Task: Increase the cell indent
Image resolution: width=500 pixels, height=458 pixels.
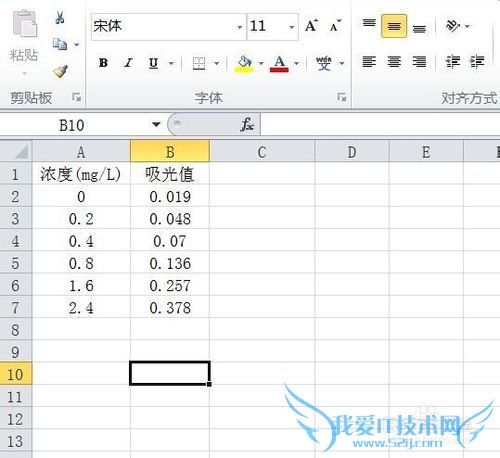Action: 477,62
